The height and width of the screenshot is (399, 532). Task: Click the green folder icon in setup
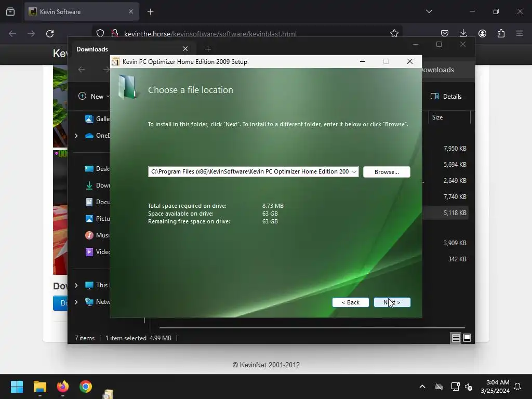(x=128, y=87)
